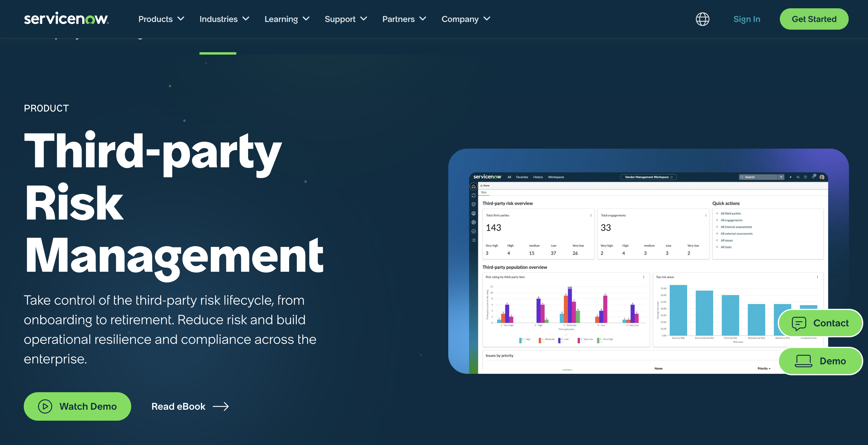
Task: Open the Products navigation menu
Action: click(161, 19)
